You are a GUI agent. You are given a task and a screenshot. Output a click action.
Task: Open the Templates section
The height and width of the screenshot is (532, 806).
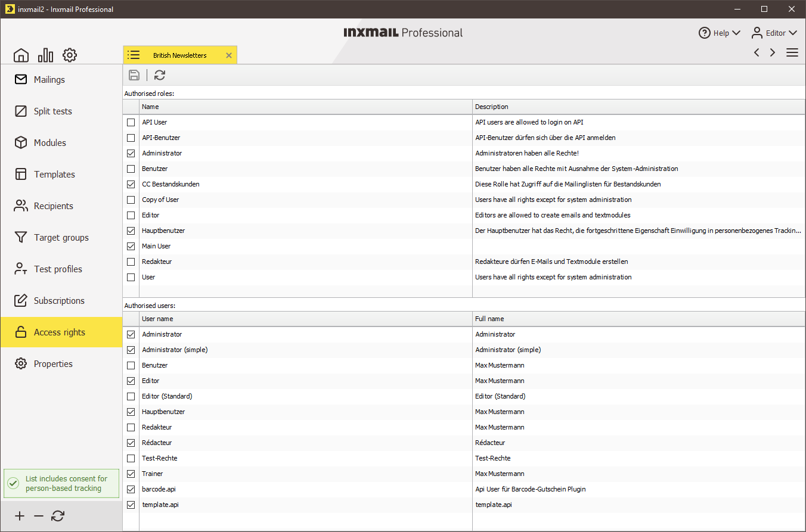pyautogui.click(x=61, y=174)
